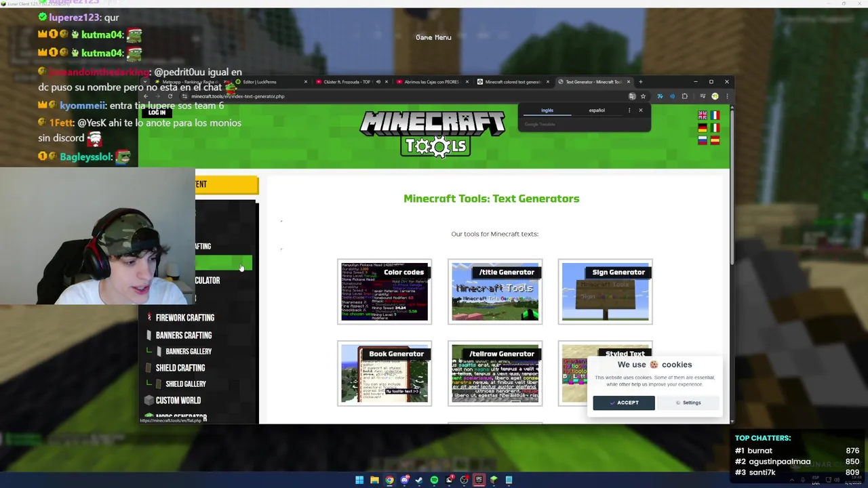The image size is (868, 488).
Task: Open the /tellraw Generator card
Action: point(495,373)
